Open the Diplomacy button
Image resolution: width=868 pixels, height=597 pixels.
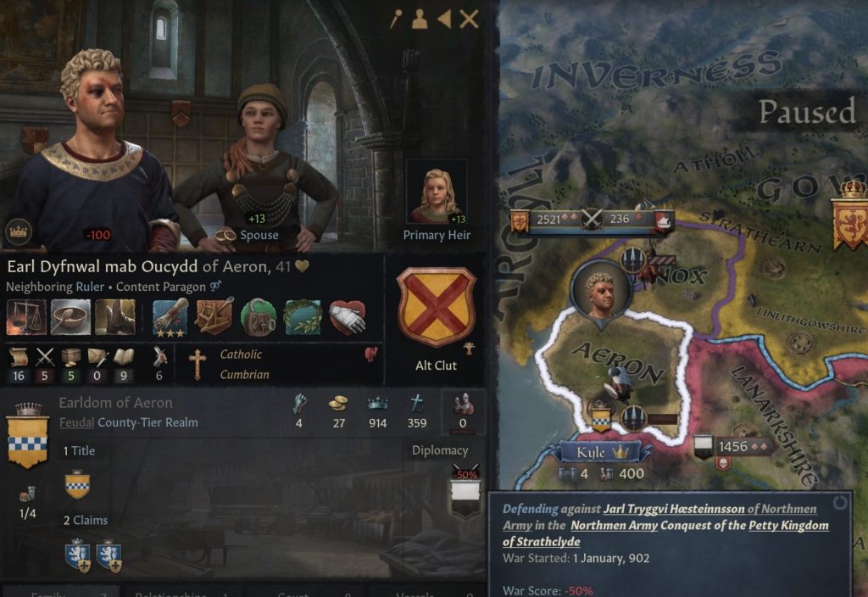point(440,450)
